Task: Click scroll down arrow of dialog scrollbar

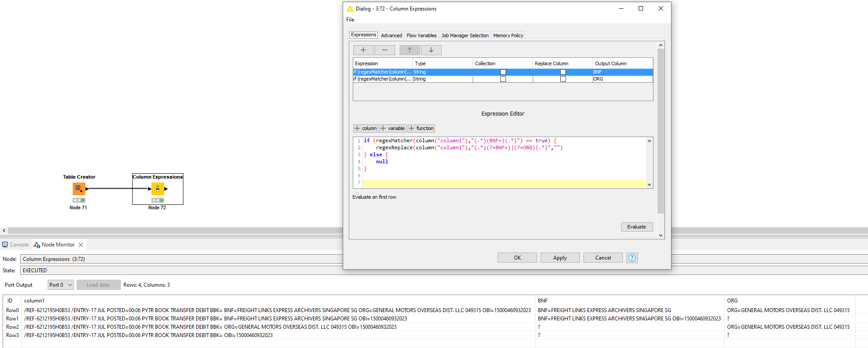Action: click(x=661, y=236)
